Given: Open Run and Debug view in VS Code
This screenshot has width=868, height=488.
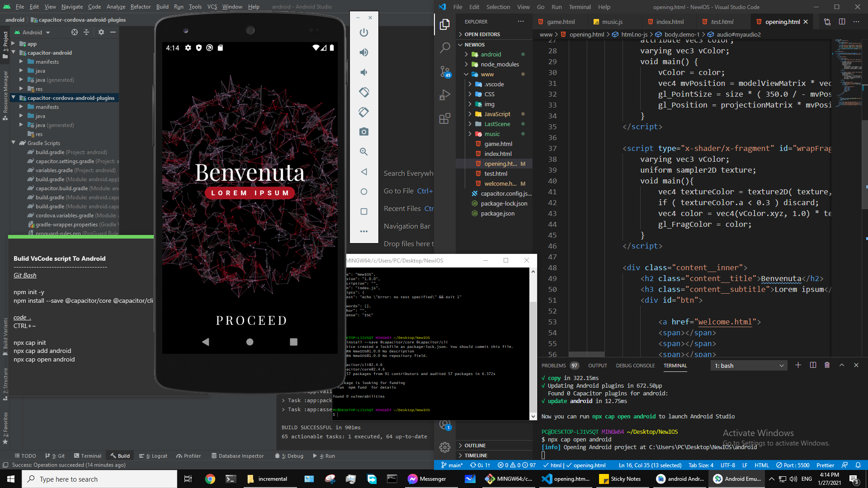Looking at the screenshot, I should [x=445, y=95].
